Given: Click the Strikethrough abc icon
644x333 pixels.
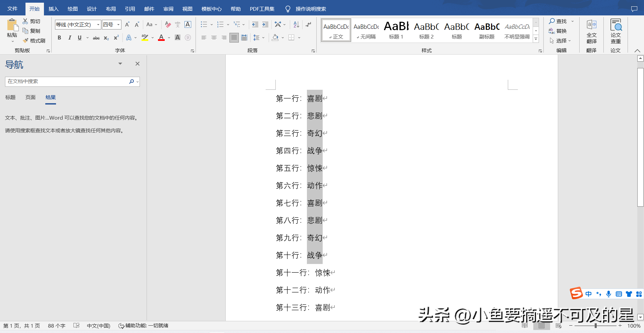Looking at the screenshot, I should [x=96, y=38].
